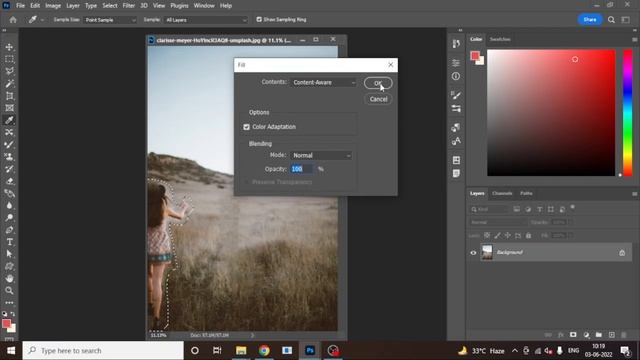Click the vertical hue spectrum slider
The width and height of the screenshot is (640, 360).
(x=628, y=113)
